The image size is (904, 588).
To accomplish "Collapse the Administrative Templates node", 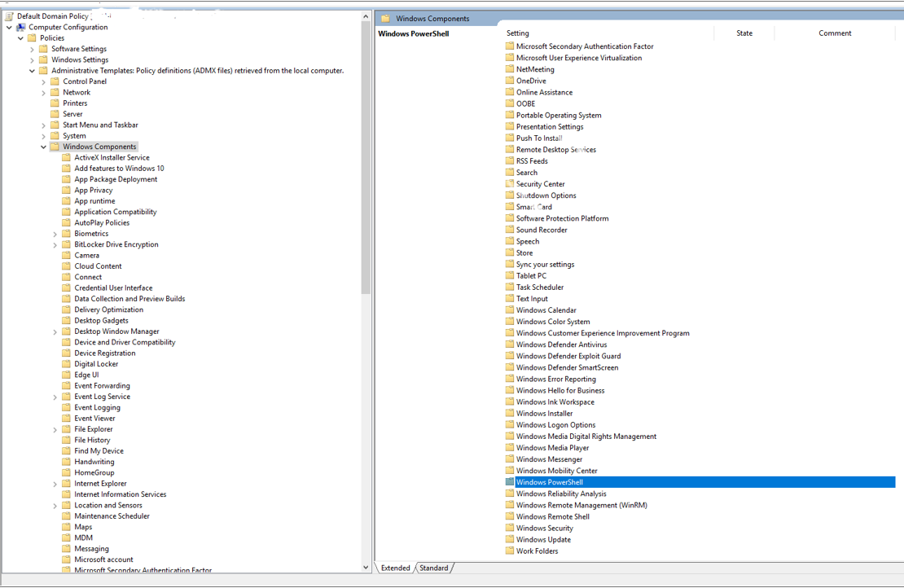I will point(33,71).
